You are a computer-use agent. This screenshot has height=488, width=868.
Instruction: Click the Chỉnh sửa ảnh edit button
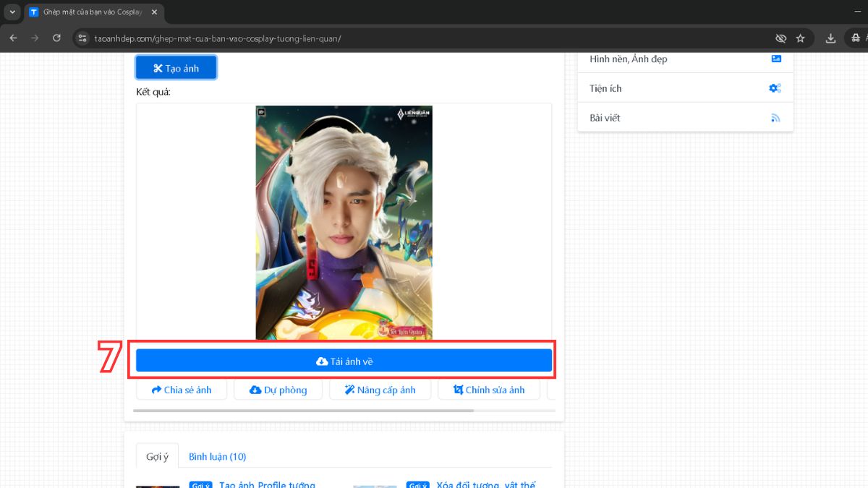489,390
